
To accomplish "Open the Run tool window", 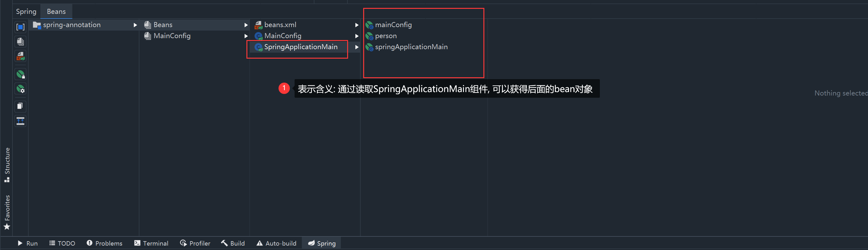I will coord(28,243).
